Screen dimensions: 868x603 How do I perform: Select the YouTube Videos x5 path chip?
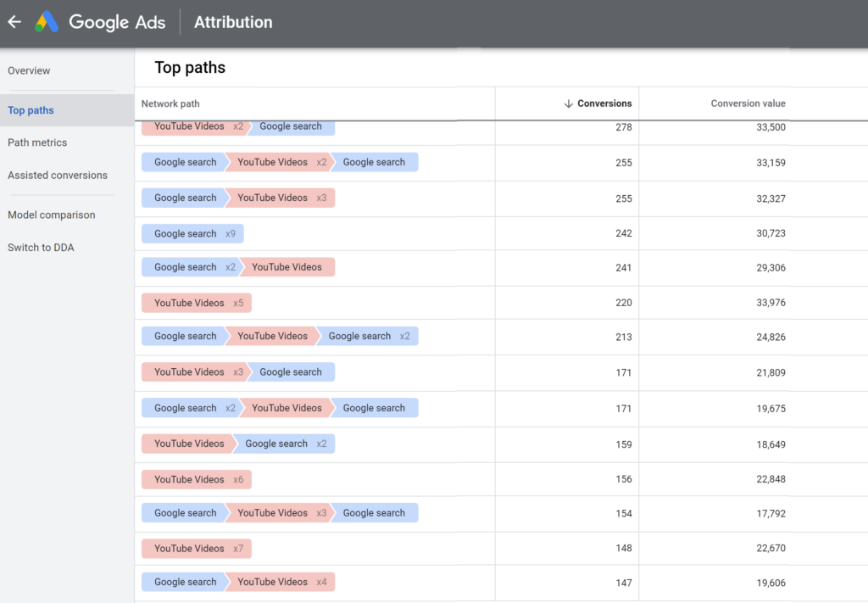[196, 303]
